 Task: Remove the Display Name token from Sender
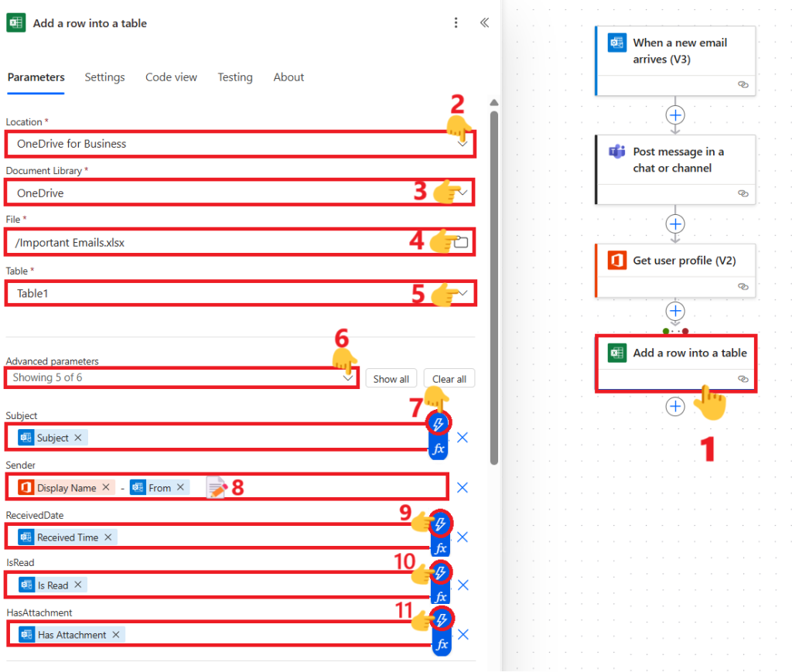(106, 488)
